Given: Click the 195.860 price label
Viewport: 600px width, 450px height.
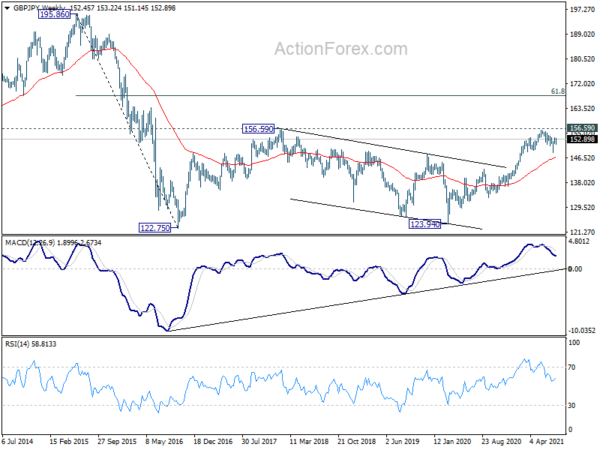Looking at the screenshot, I should 54,15.
